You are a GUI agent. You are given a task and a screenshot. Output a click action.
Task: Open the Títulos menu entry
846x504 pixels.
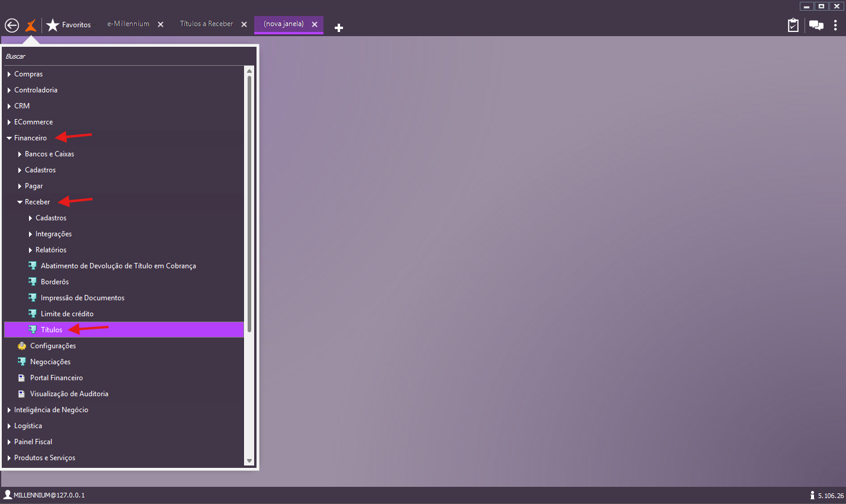pyautogui.click(x=124, y=329)
